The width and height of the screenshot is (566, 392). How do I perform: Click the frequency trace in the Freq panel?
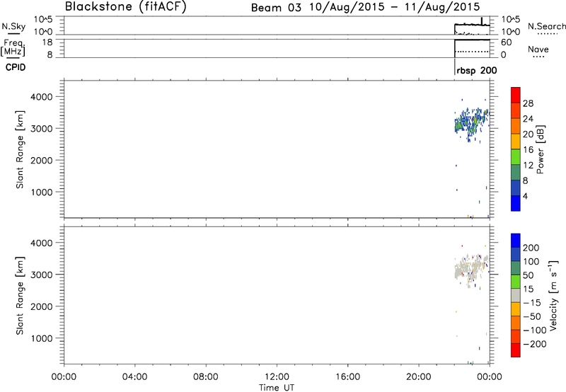tap(472, 40)
